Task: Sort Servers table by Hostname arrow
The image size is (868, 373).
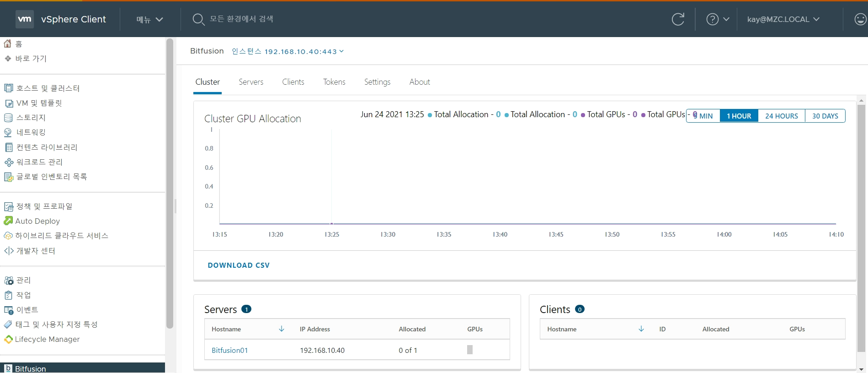Action: [282, 329]
